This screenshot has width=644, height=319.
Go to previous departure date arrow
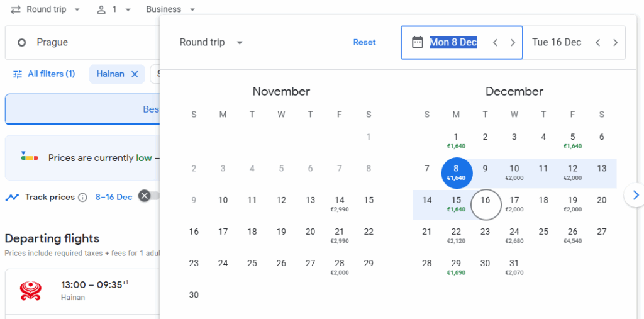pos(496,43)
